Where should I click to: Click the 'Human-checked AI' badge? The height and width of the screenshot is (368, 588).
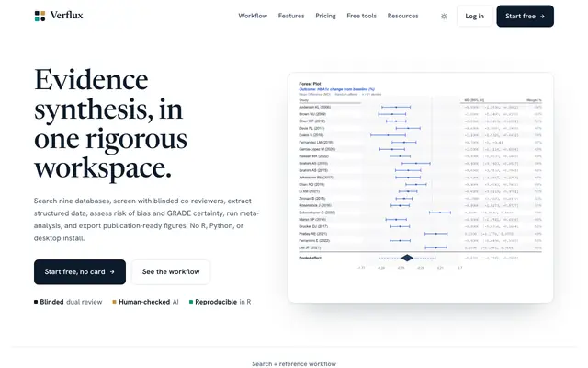click(145, 302)
